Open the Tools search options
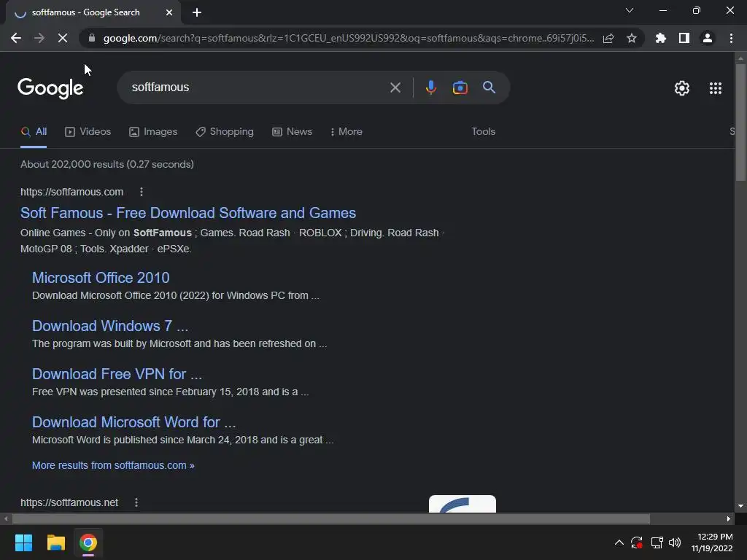Viewport: 747px width, 560px height. (x=483, y=131)
